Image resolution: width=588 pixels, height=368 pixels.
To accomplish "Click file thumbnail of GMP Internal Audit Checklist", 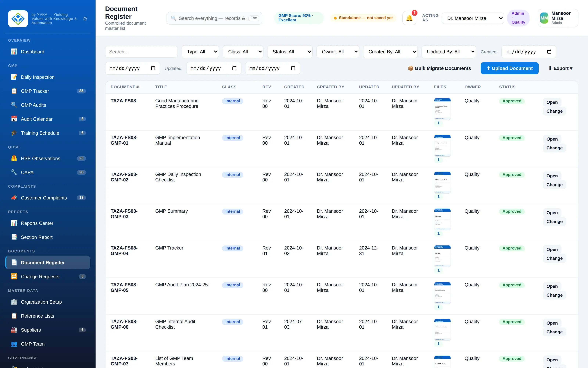I will 442,330.
